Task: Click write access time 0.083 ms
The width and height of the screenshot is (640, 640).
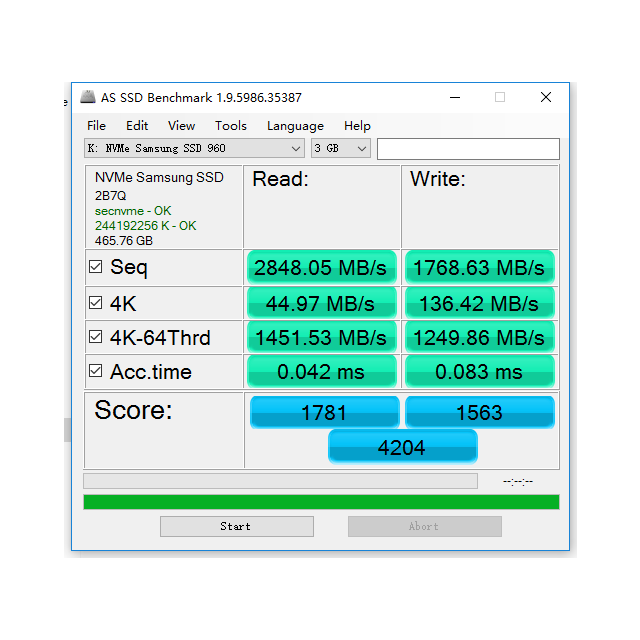Action: [480, 371]
